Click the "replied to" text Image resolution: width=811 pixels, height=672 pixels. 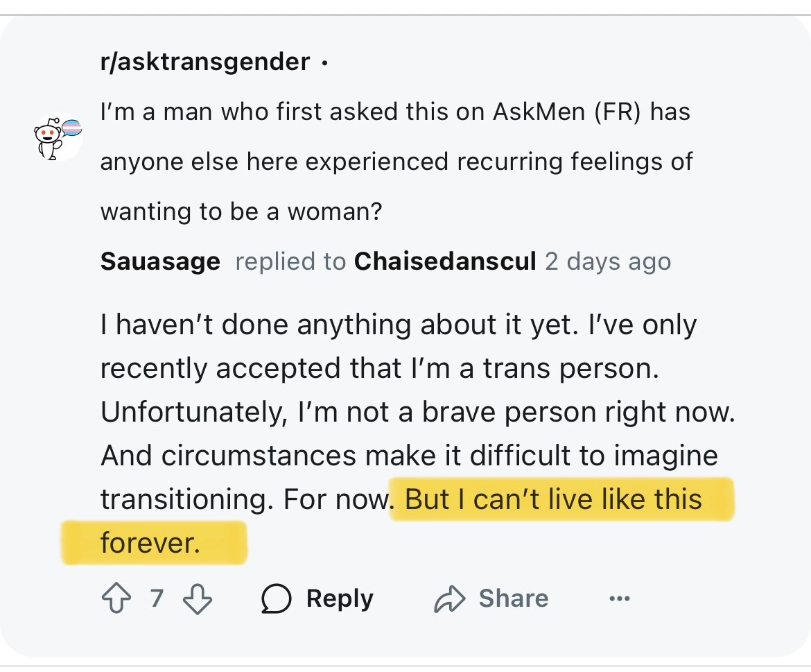pyautogui.click(x=290, y=261)
